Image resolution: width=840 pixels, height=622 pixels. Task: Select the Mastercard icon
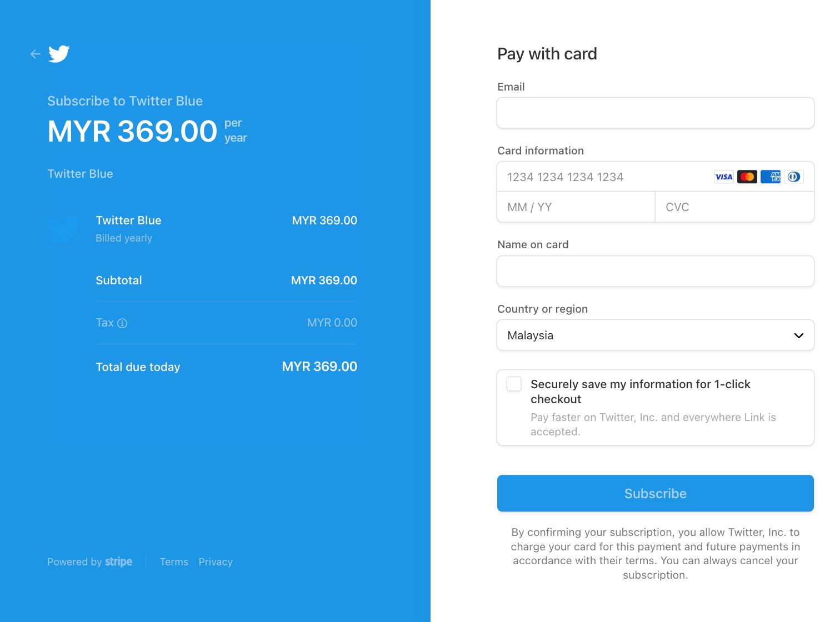click(x=747, y=177)
